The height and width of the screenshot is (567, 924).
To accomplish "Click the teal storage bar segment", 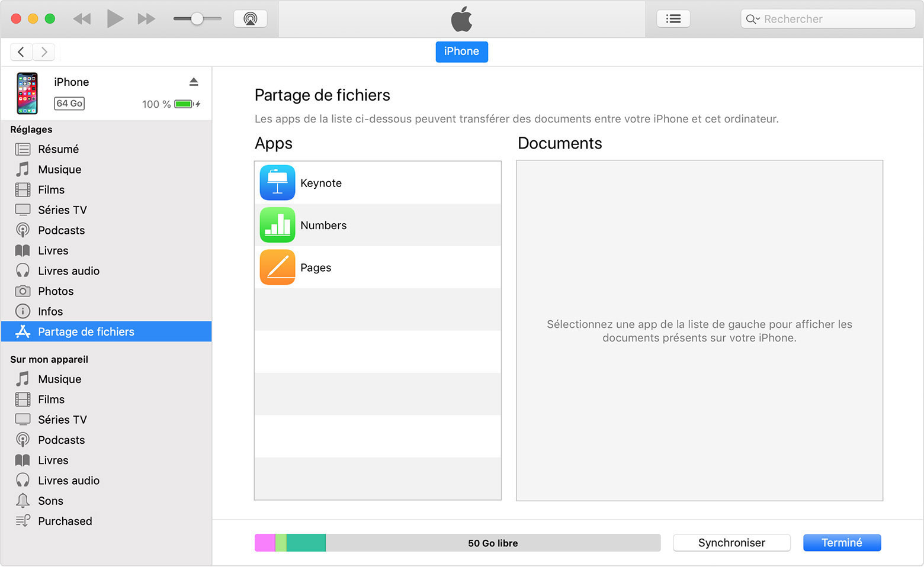I will pyautogui.click(x=306, y=543).
